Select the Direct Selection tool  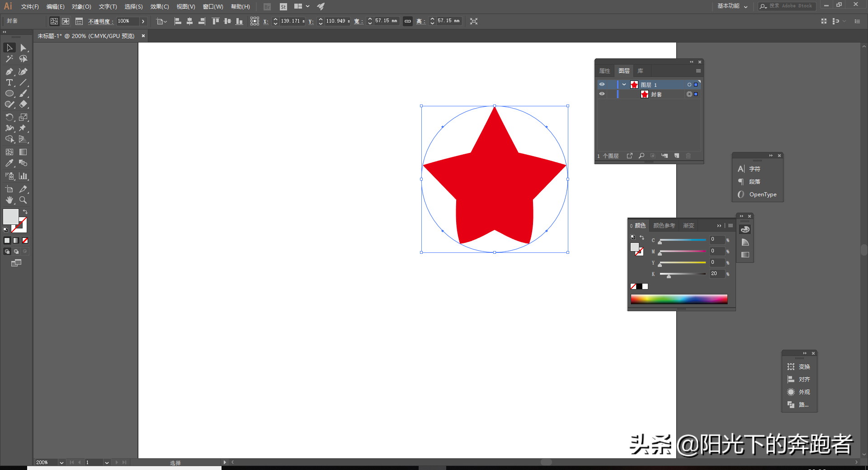tap(23, 48)
